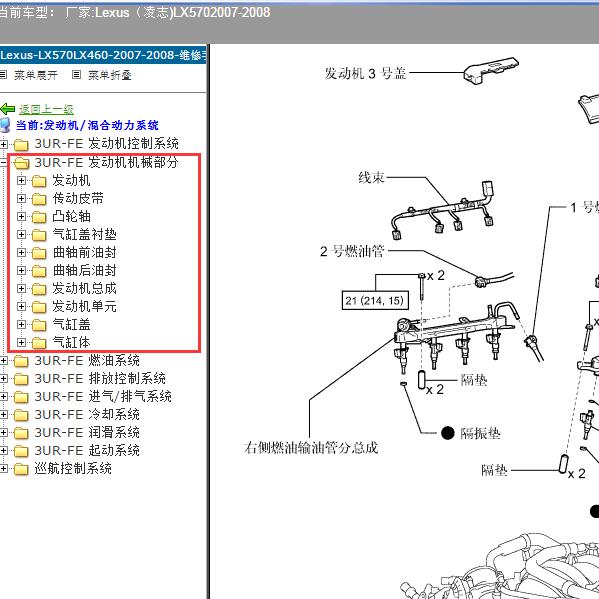Click the 右侧燃油输油管分总成 diagram label
The image size is (599, 599).
click(x=311, y=447)
